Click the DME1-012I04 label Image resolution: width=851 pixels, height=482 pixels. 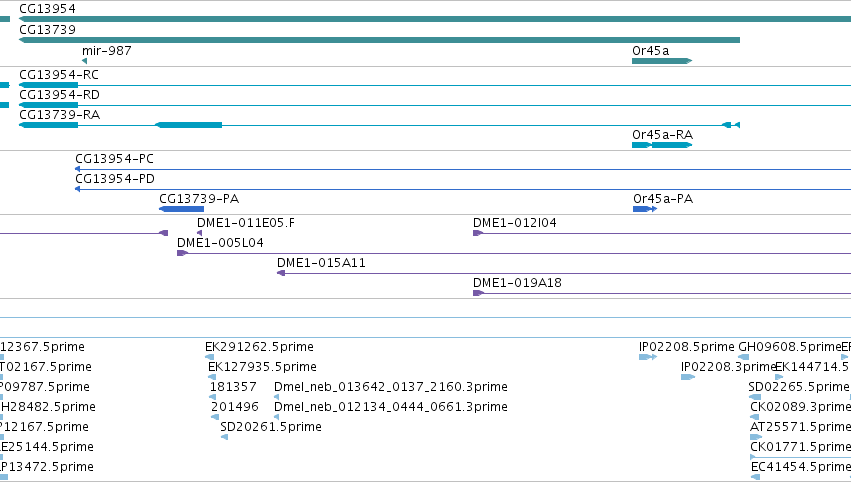[x=515, y=223]
